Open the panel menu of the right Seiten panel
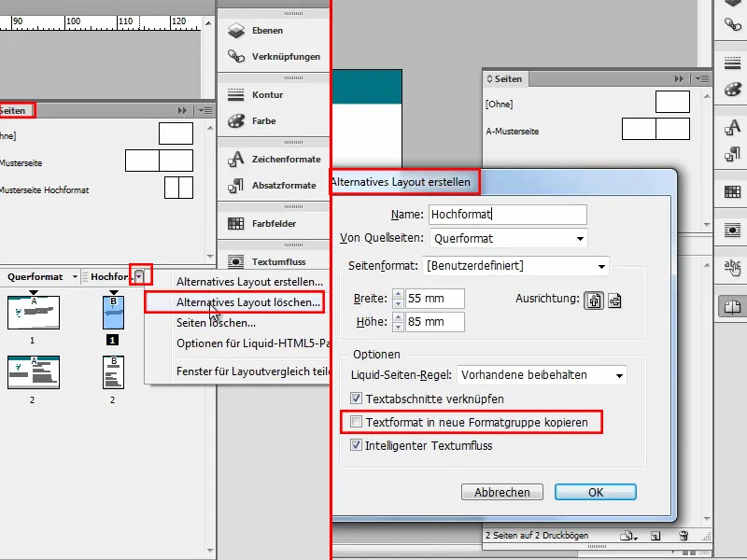Screen dimensions: 747x560 (702, 79)
